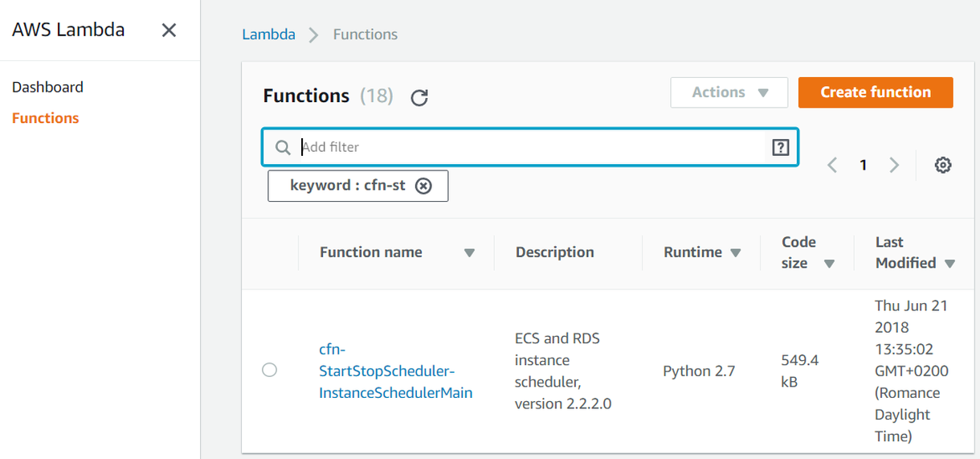Viewport: 980px width, 459px height.
Task: Click page number 1
Action: pyautogui.click(x=864, y=165)
